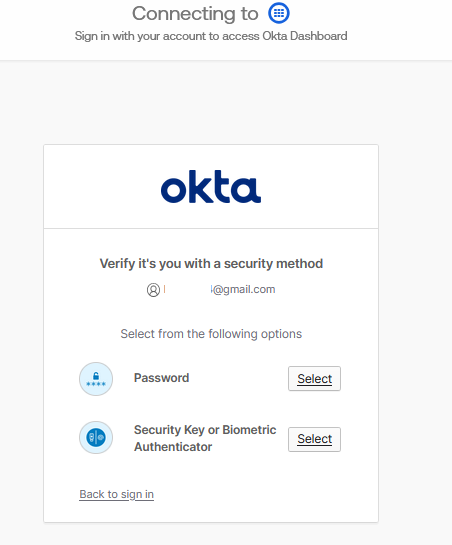Click the word Authenticator in second option
The width and height of the screenshot is (452, 545).
173,447
